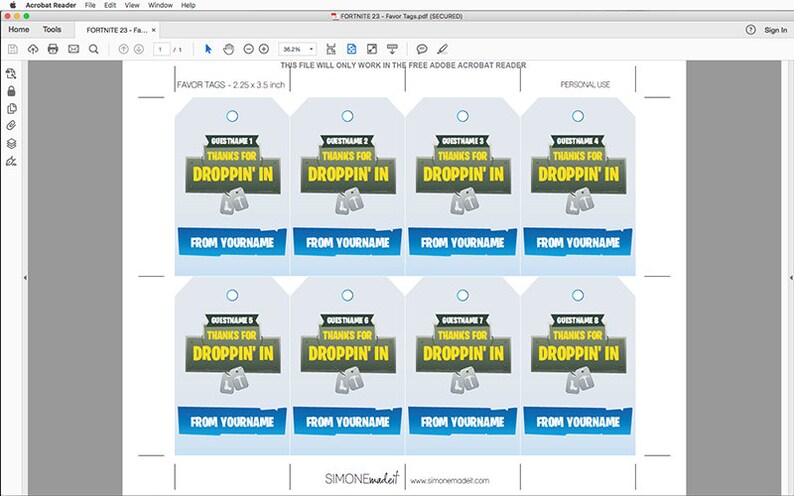This screenshot has width=794, height=496.
Task: Choose the Selection arrow tool
Action: [208, 49]
